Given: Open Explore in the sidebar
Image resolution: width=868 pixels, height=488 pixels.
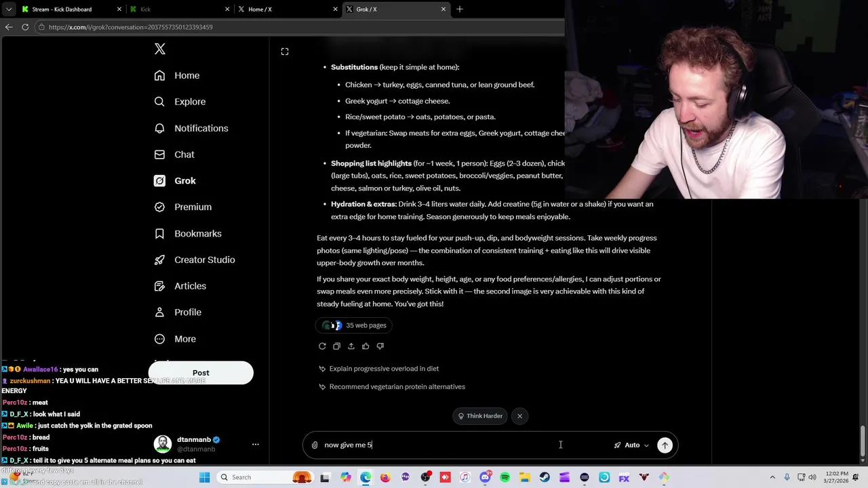Looking at the screenshot, I should (x=180, y=102).
